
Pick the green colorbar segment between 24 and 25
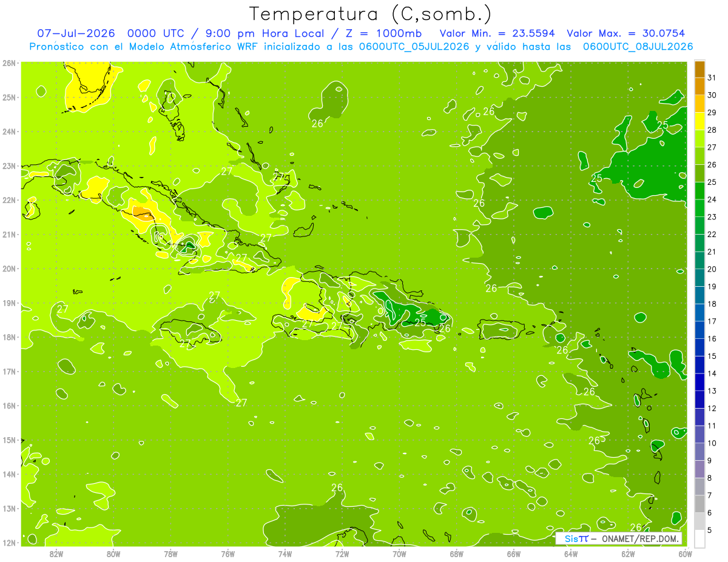pyautogui.click(x=699, y=191)
